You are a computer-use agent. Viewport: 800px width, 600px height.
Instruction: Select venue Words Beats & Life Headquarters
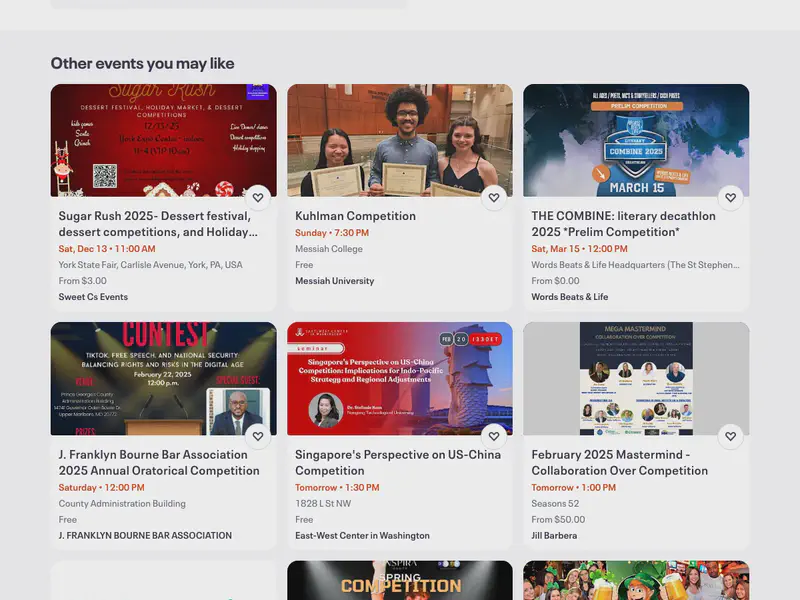tap(635, 265)
